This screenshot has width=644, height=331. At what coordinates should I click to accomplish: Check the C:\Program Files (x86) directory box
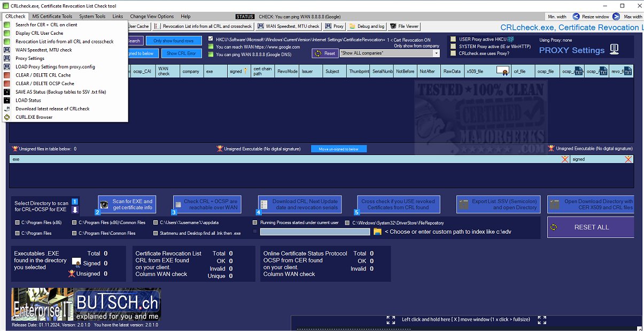(17, 222)
